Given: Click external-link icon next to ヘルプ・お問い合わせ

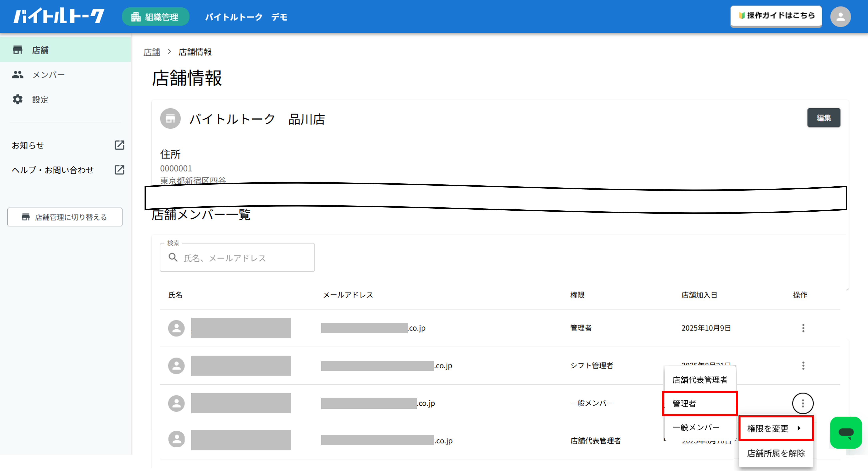Looking at the screenshot, I should pyautogui.click(x=119, y=170).
